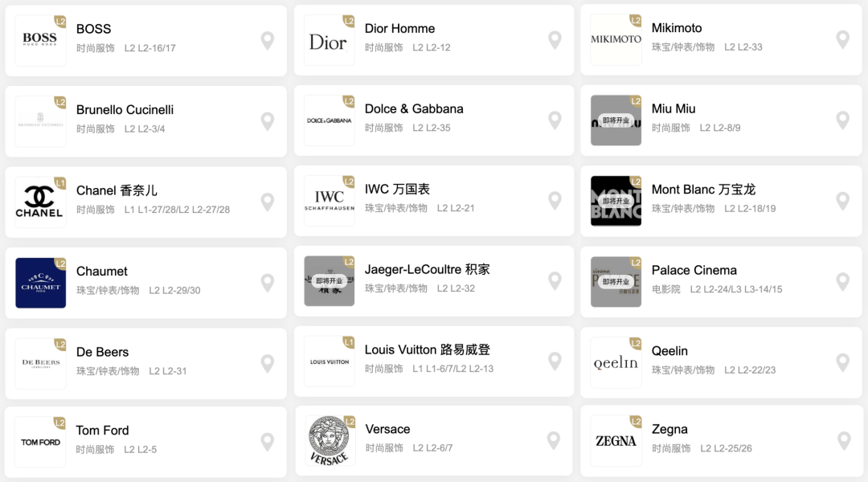Open Jaeger-LeCoultre 积家 store entry
This screenshot has height=482, width=868.
point(434,281)
